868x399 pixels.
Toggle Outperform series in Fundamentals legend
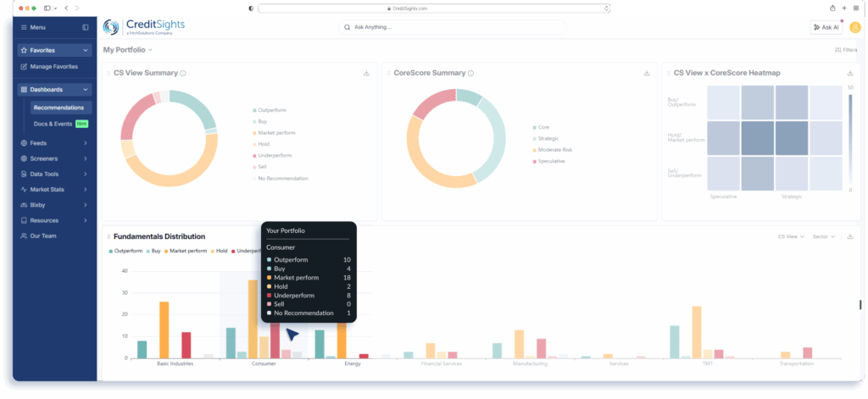point(126,251)
